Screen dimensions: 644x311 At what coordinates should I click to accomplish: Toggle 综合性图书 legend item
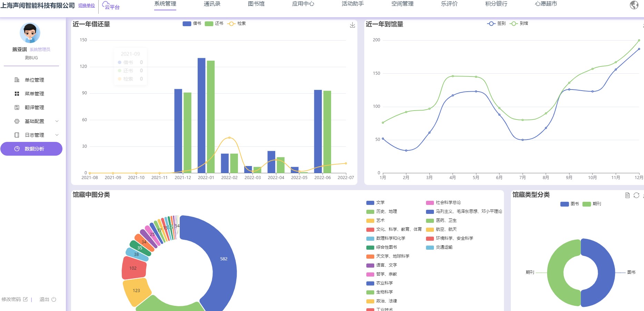click(x=382, y=247)
